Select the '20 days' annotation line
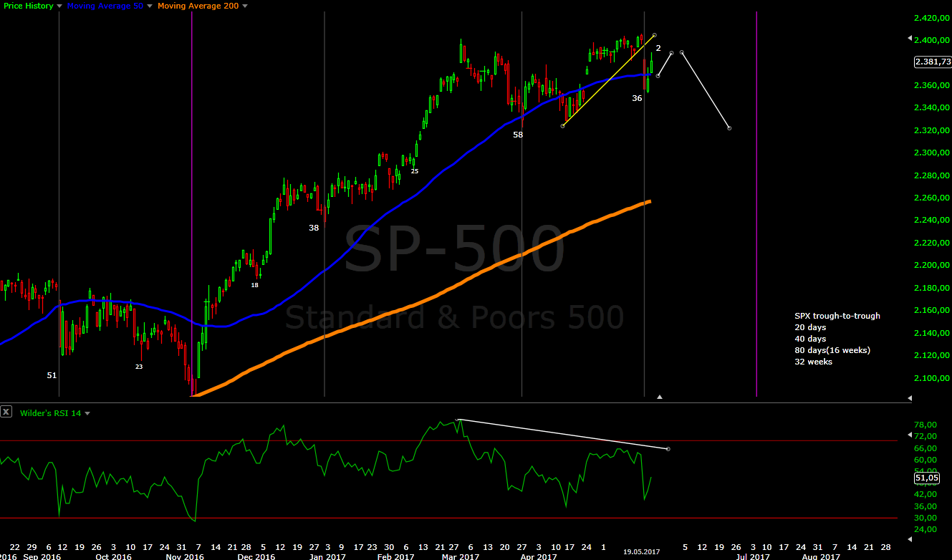Screen dimensions: 952x560 click(x=810, y=327)
